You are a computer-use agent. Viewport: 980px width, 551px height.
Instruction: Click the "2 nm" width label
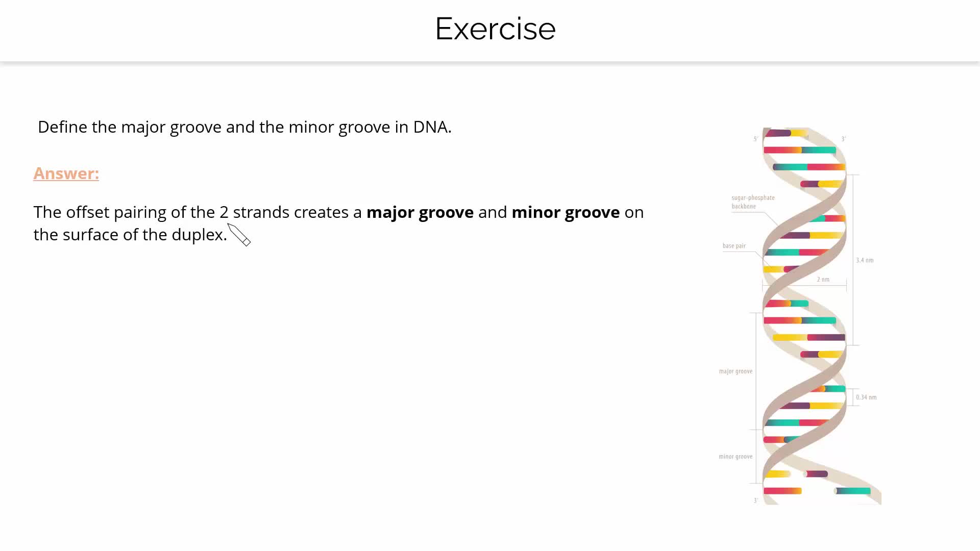(x=823, y=280)
